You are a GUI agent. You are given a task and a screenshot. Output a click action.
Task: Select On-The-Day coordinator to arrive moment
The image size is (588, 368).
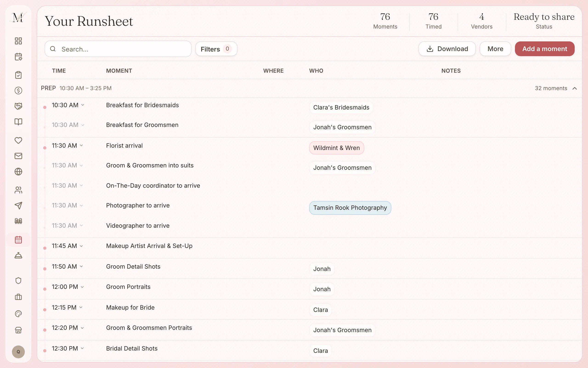coord(153,186)
